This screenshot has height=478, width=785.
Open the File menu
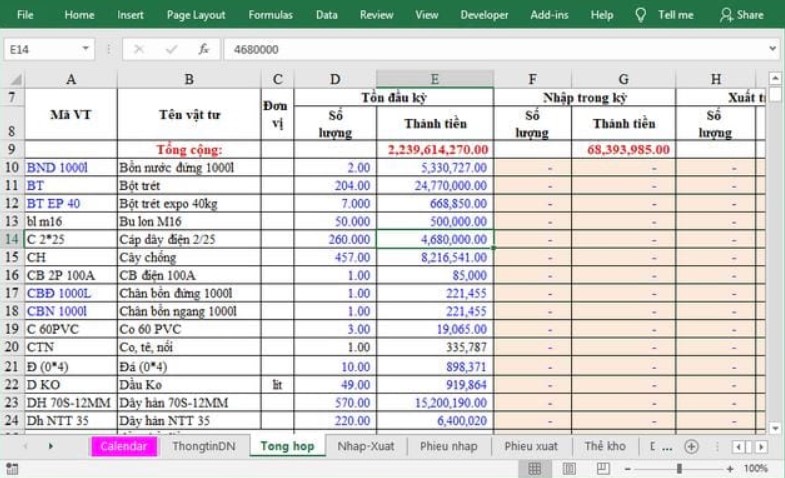(x=25, y=15)
